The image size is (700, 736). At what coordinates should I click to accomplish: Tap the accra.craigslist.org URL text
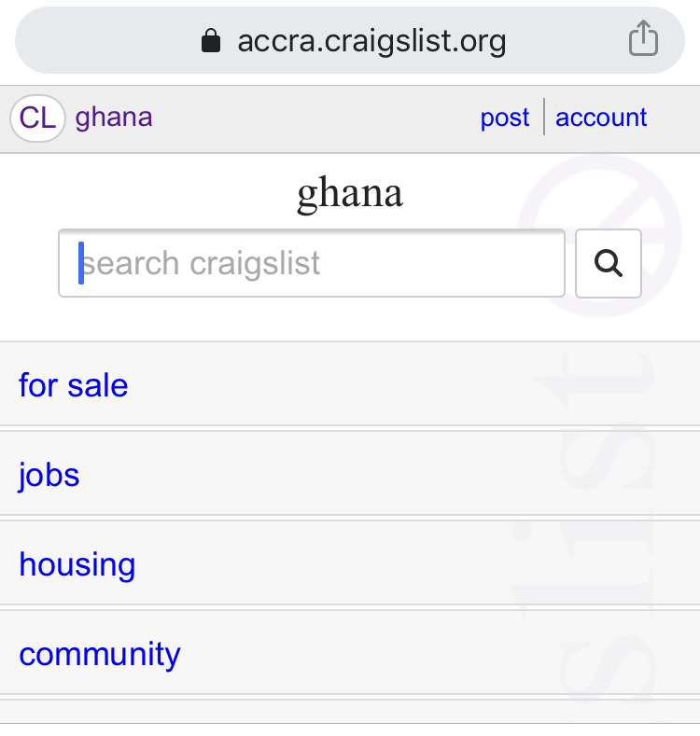tap(371, 41)
